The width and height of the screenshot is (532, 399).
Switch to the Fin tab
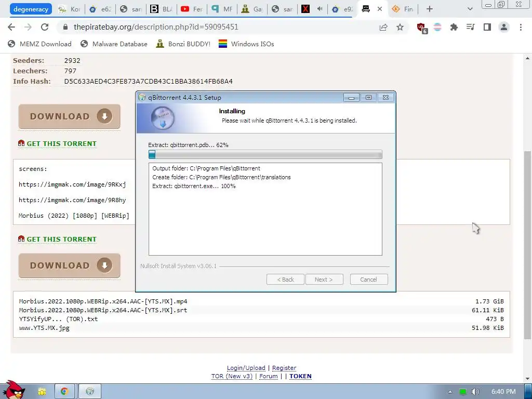(x=403, y=9)
